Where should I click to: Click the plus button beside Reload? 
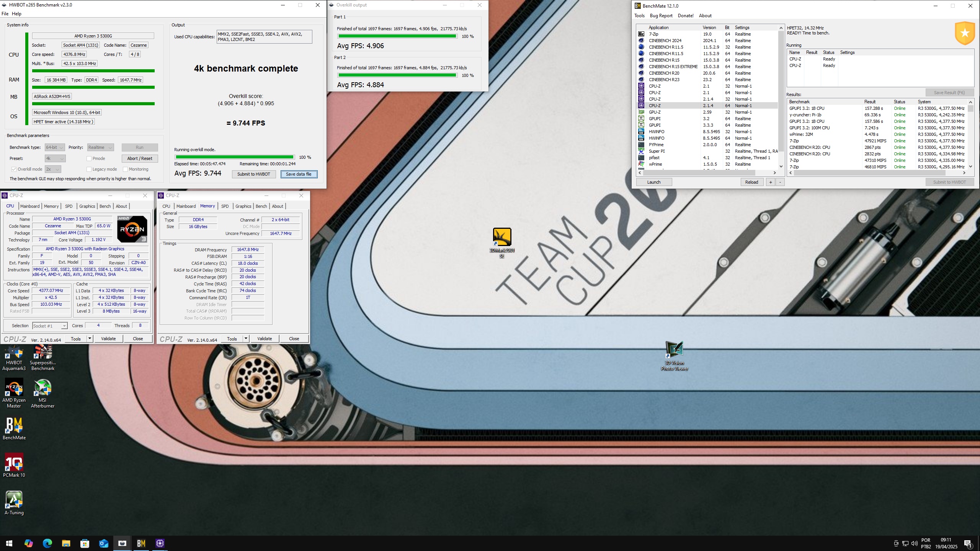pos(771,182)
